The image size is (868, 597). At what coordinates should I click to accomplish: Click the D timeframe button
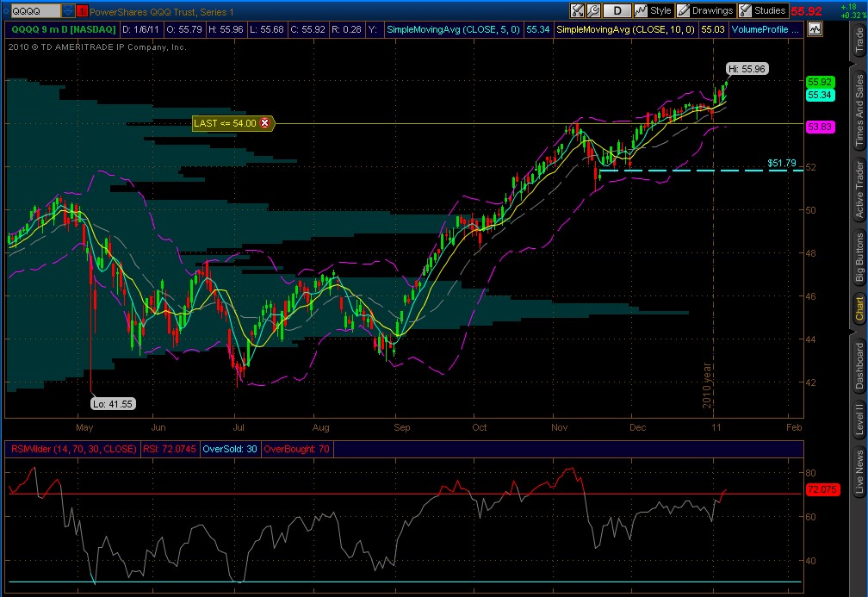[x=617, y=10]
